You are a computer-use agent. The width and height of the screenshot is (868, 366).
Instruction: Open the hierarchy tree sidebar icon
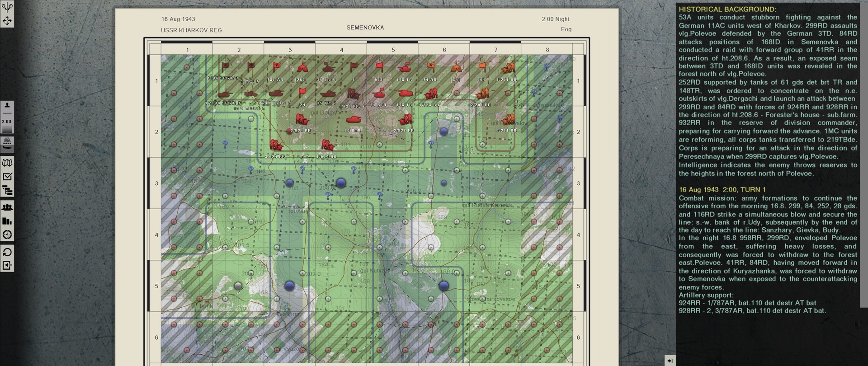click(x=7, y=191)
